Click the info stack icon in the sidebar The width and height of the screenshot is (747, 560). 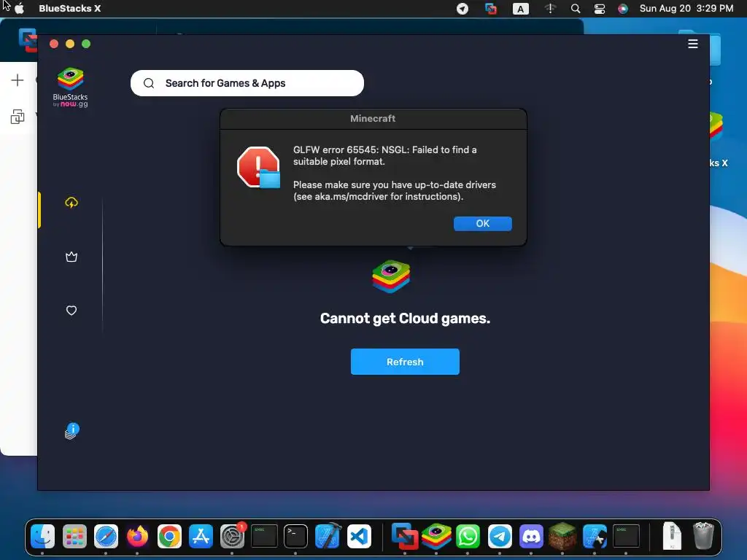tap(72, 430)
